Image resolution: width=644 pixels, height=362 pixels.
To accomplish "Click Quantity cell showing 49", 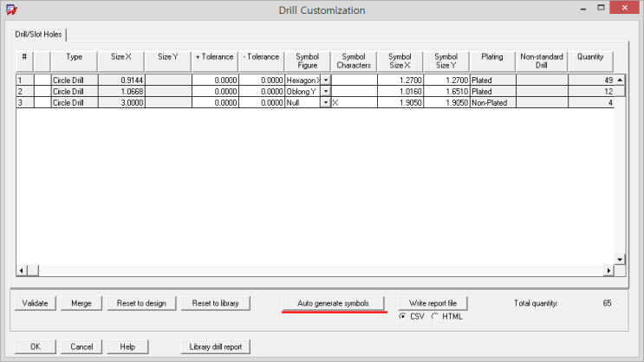I will coord(591,81).
